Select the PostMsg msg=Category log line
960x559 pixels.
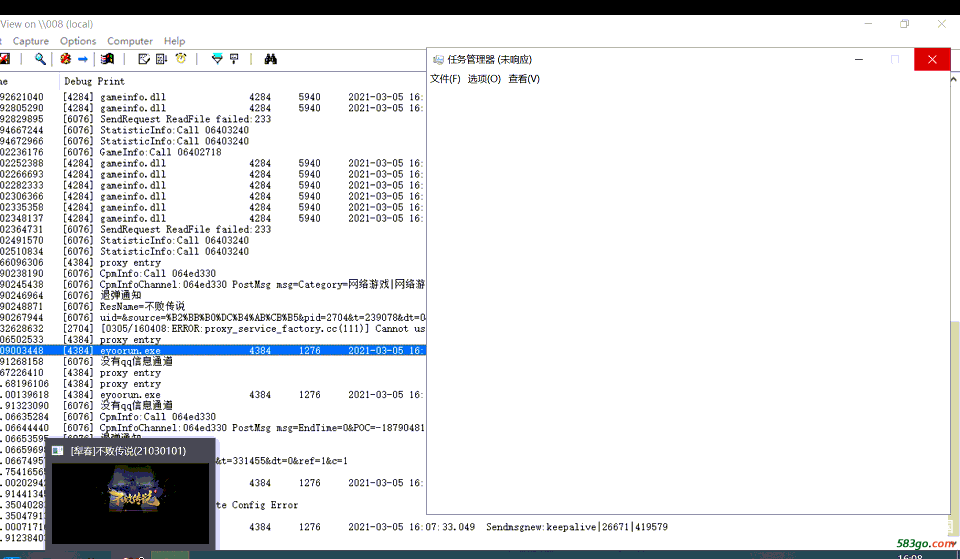(212, 284)
